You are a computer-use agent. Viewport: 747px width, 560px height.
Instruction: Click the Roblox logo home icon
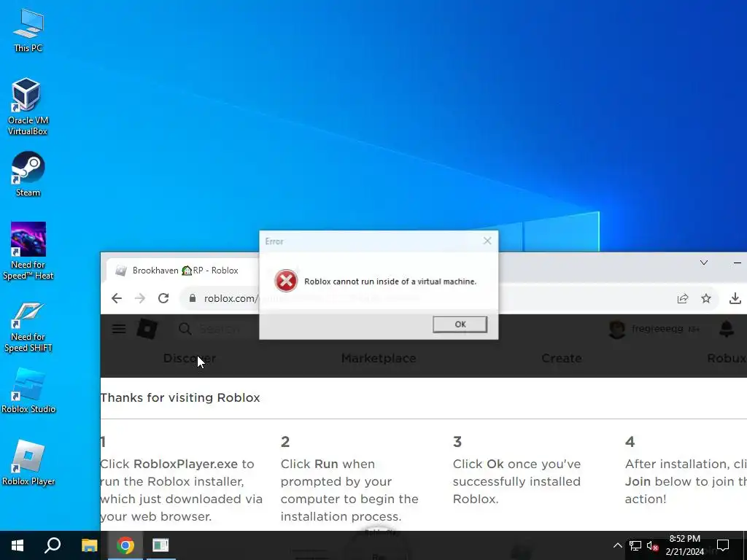coord(147,329)
